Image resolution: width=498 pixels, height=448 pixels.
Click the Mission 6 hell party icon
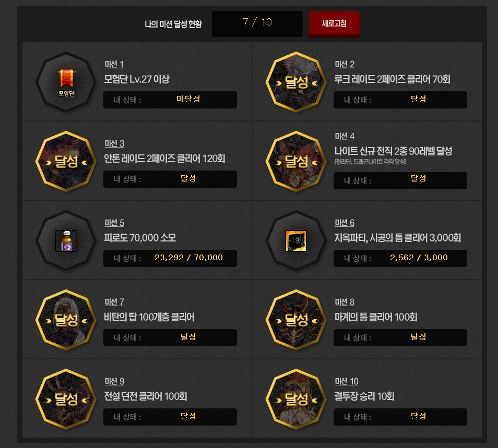pos(296,241)
